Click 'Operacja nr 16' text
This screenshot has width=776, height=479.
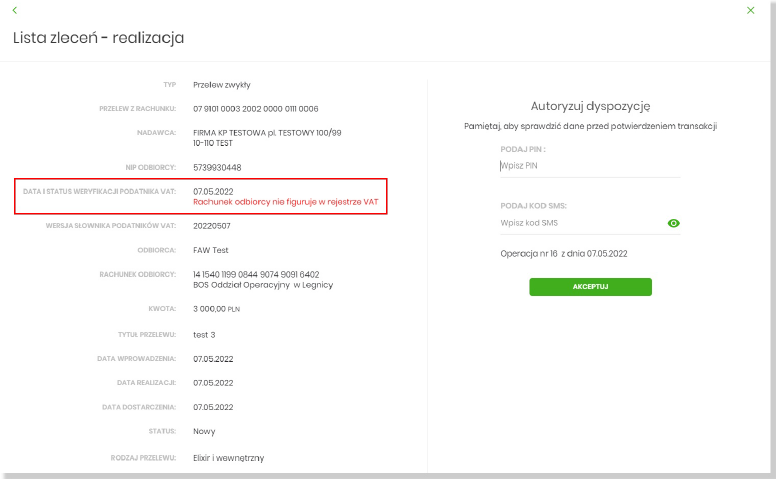564,254
